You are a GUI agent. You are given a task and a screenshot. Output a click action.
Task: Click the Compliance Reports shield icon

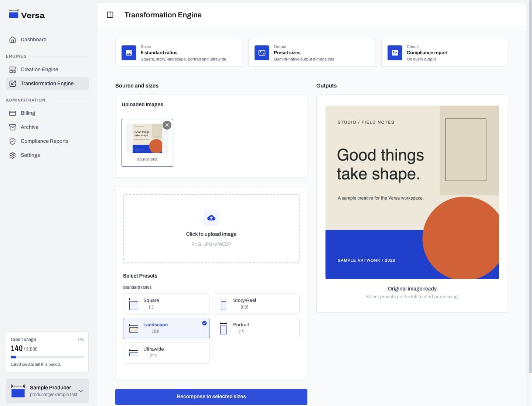13,141
